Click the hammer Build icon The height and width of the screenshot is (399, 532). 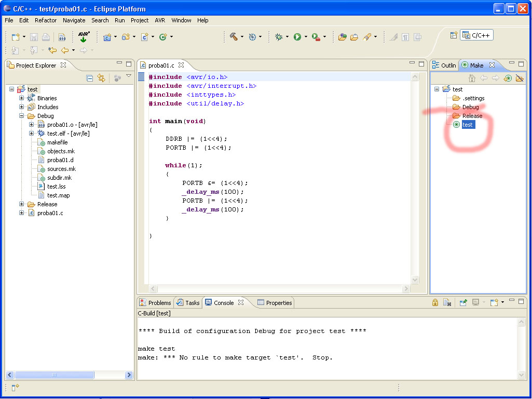coord(234,37)
